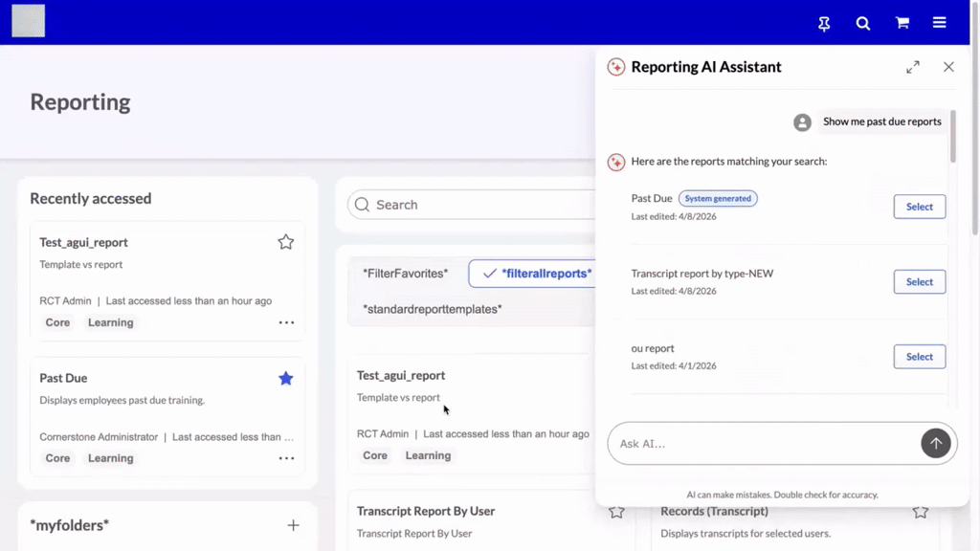Open the Records (Transcript) report
Viewport: 980px width, 551px height.
point(714,511)
